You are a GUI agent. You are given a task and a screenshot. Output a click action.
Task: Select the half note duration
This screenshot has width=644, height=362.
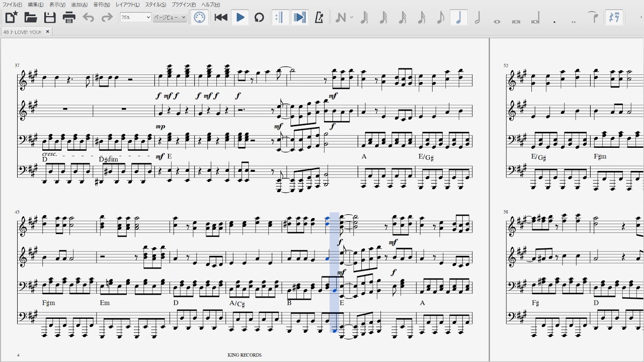pos(477,18)
